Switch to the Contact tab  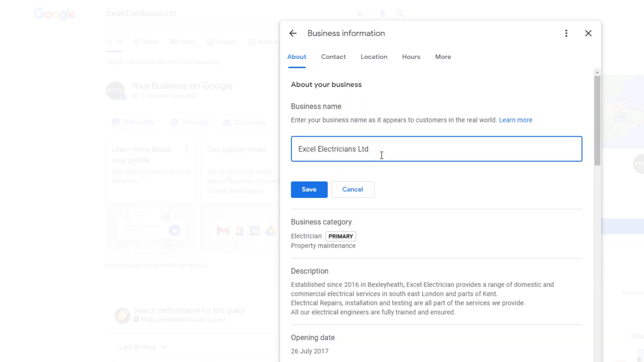coord(333,57)
